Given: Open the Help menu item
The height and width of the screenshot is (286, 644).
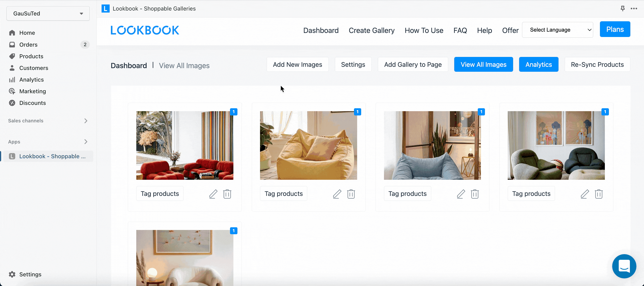Looking at the screenshot, I should [484, 30].
